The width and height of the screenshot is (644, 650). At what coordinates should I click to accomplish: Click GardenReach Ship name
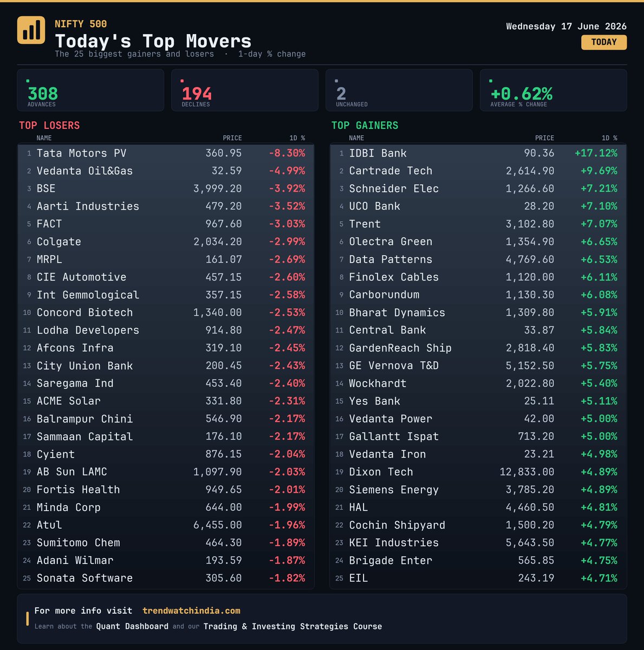(x=400, y=348)
